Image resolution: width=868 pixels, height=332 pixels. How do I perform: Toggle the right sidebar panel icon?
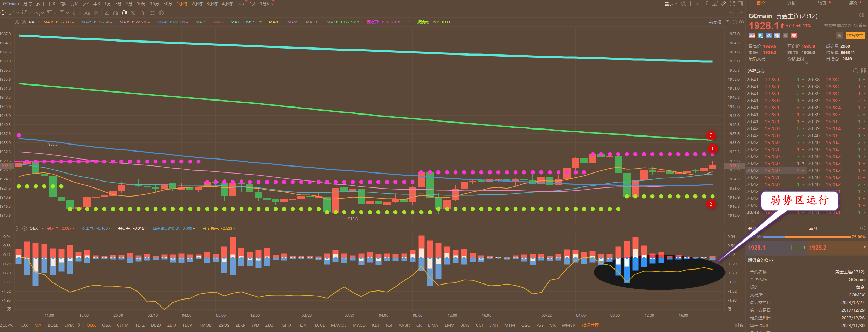pos(740,4)
